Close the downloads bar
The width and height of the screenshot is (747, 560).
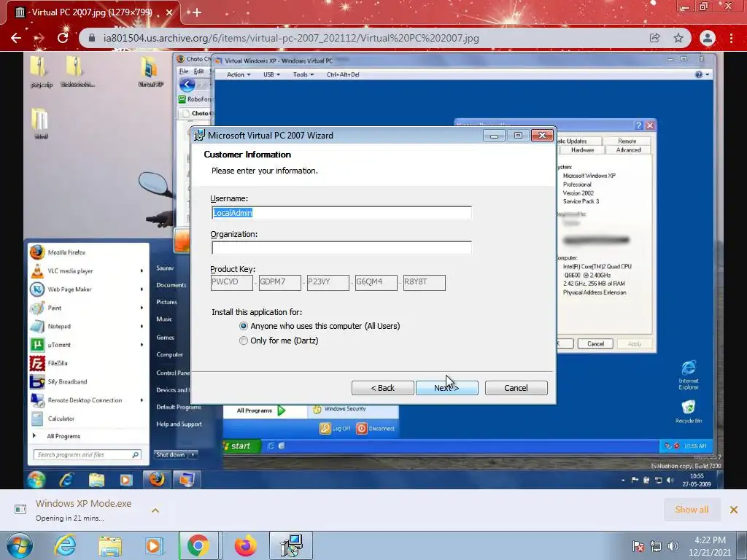[x=734, y=510]
